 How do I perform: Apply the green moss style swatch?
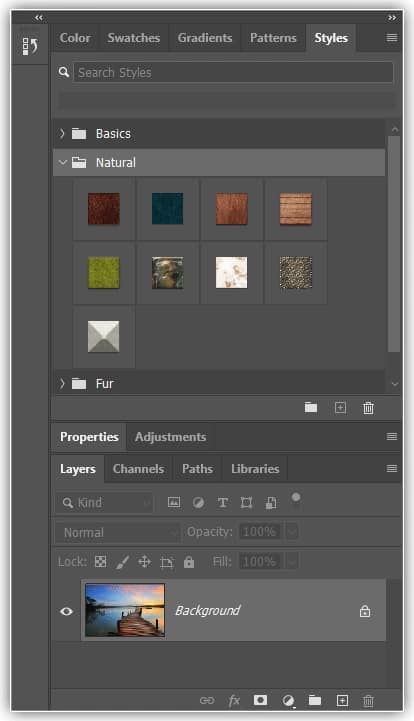[x=104, y=273]
